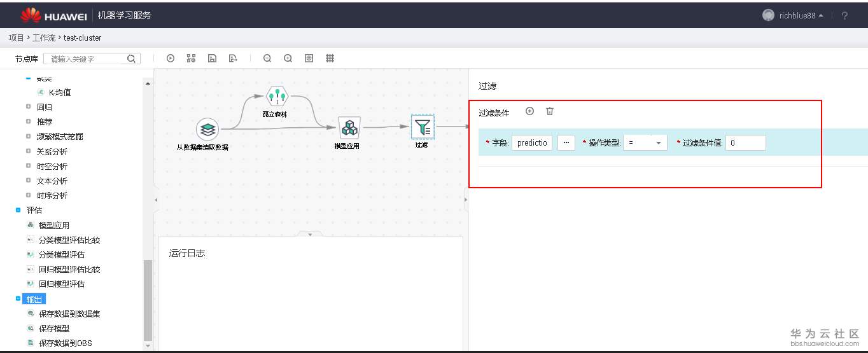Screen dimensions: 868x353
Task: Click the tree scroll-down arrow
Action: pos(148,346)
